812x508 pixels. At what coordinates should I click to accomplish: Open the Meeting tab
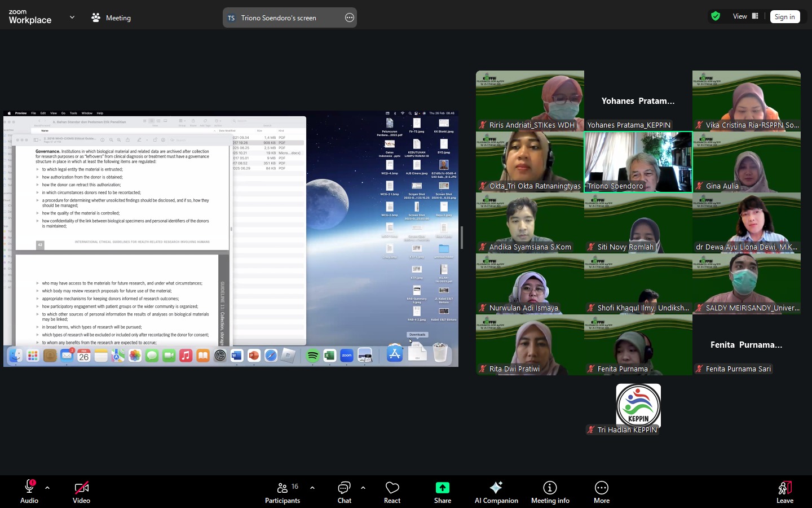point(112,17)
